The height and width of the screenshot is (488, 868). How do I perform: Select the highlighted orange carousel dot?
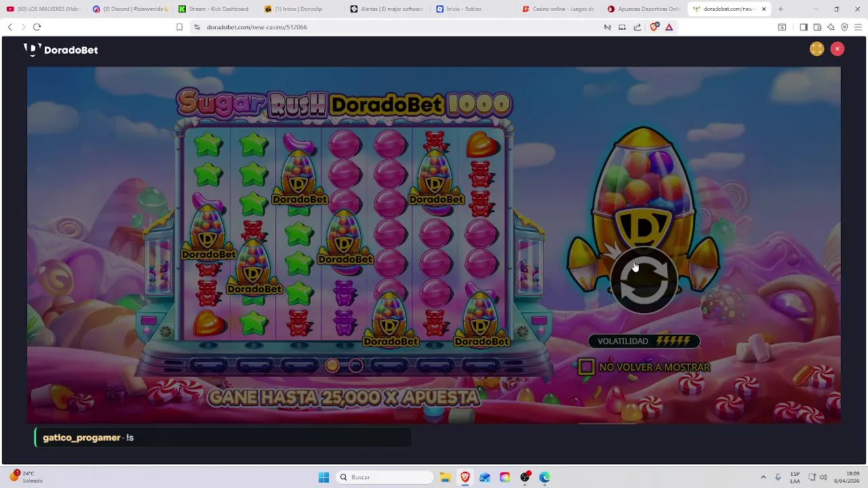[x=332, y=366]
